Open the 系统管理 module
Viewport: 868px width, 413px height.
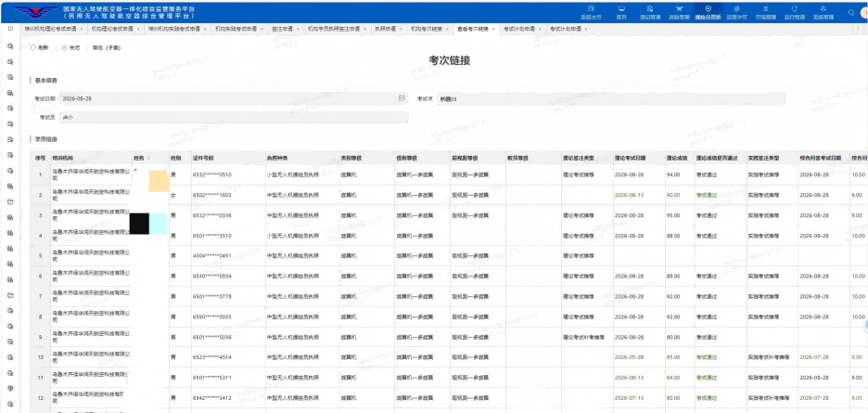(x=823, y=12)
